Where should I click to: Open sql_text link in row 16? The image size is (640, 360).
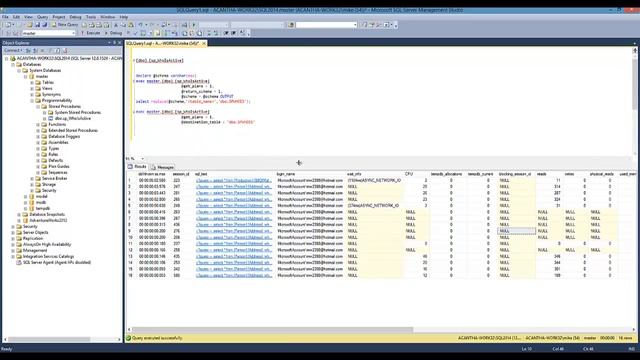[233, 276]
